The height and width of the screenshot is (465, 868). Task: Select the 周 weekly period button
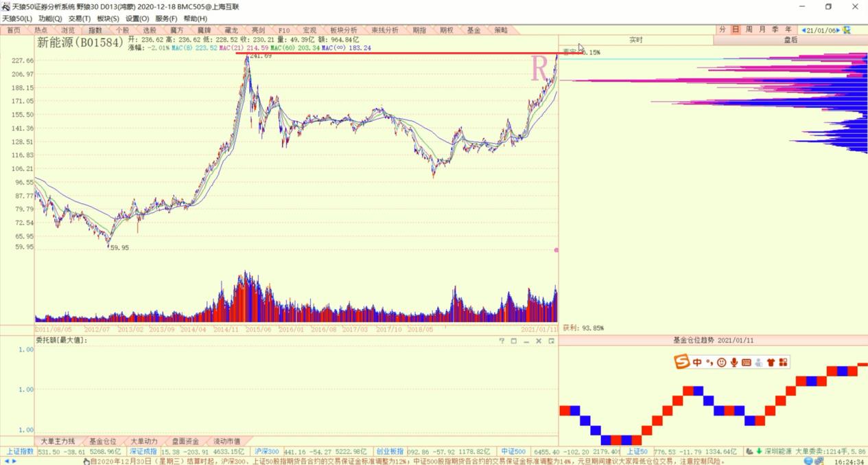click(x=749, y=30)
